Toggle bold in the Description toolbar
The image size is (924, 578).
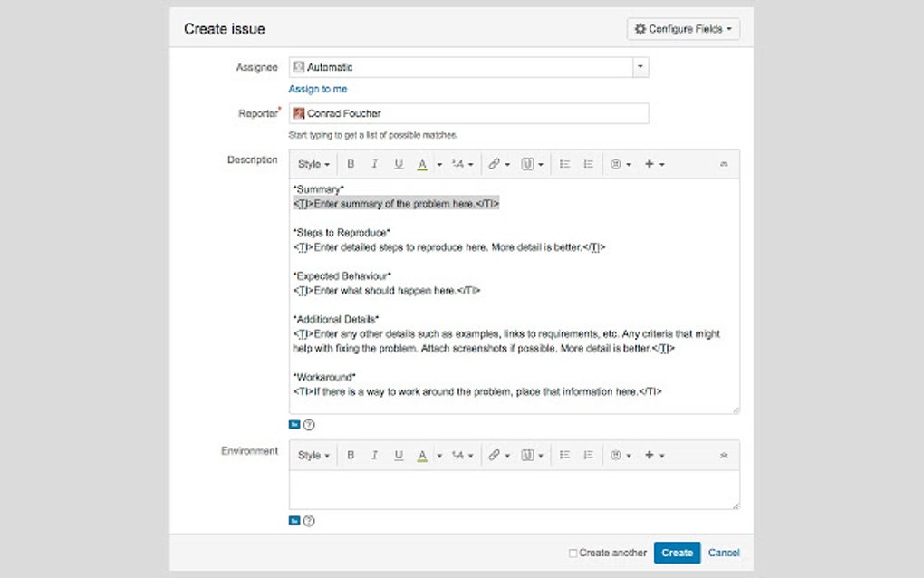[x=351, y=164]
